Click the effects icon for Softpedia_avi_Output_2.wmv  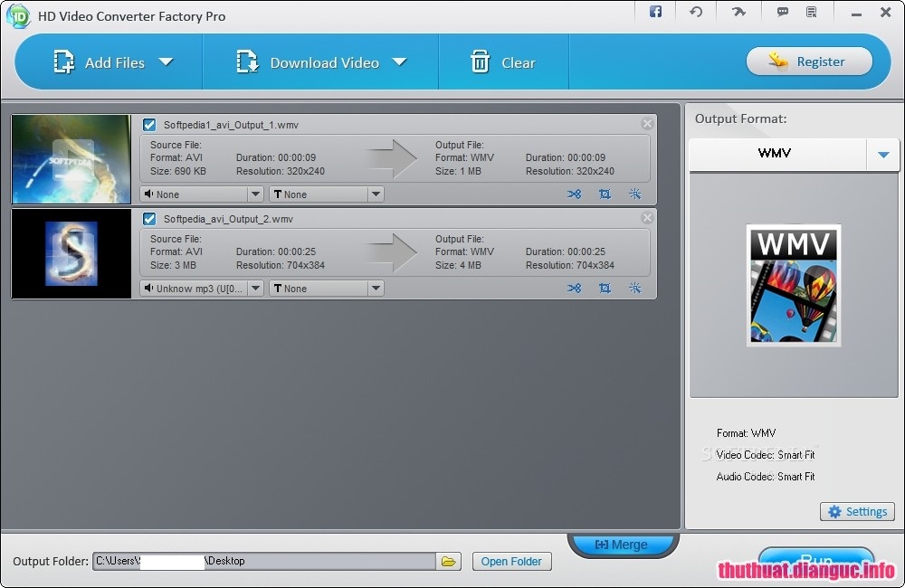pyautogui.click(x=635, y=288)
